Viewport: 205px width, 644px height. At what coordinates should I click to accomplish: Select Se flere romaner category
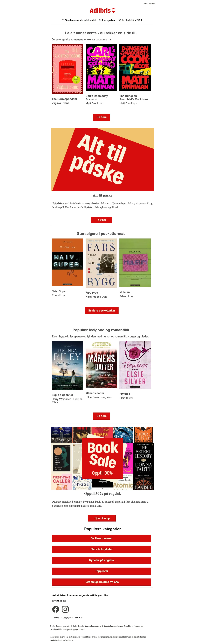[102, 538]
